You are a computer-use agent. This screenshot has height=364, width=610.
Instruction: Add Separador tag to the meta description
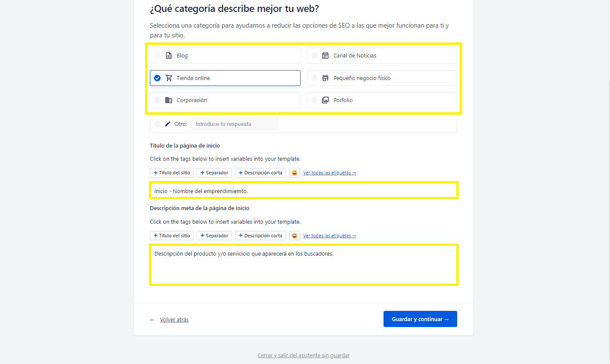[215, 236]
